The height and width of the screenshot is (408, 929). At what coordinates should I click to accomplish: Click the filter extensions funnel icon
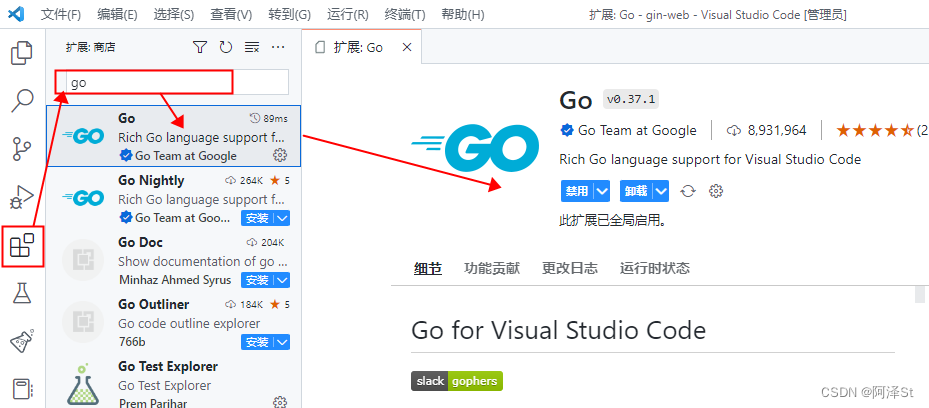tap(200, 47)
